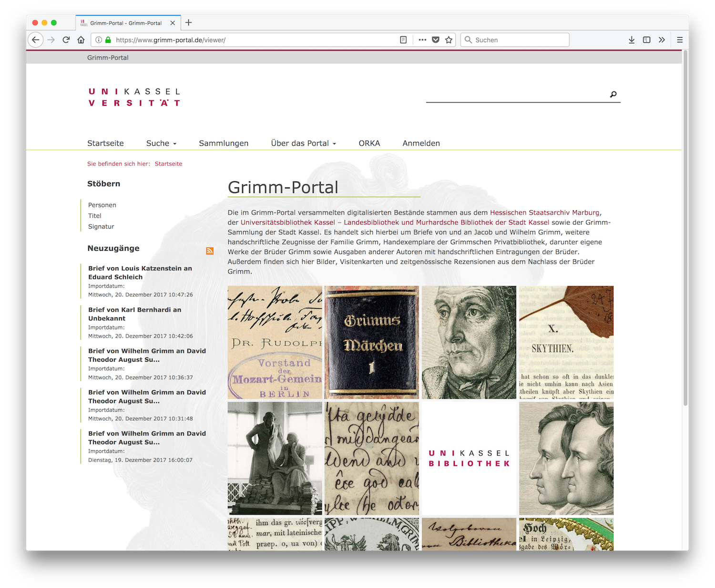Toggle reader view icon in address bar
The width and height of the screenshot is (715, 588).
pos(403,40)
